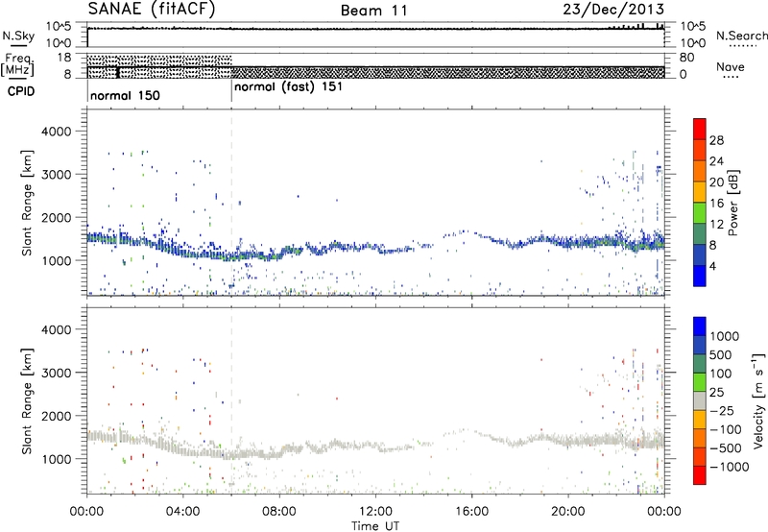Screen dimensions: 768x532
Task: Click the '18' frequency axis tick
Action: (x=64, y=58)
